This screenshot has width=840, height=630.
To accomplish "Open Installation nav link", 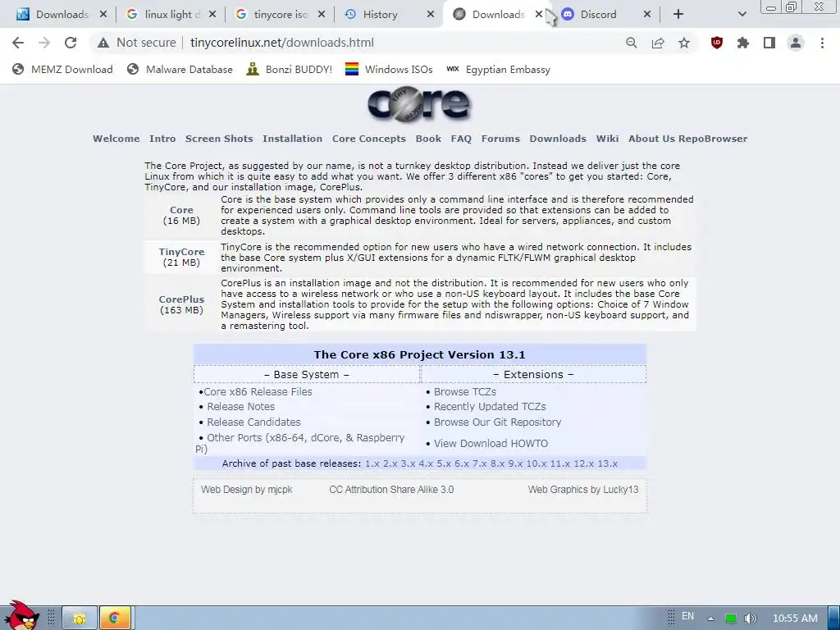I will [x=293, y=138].
